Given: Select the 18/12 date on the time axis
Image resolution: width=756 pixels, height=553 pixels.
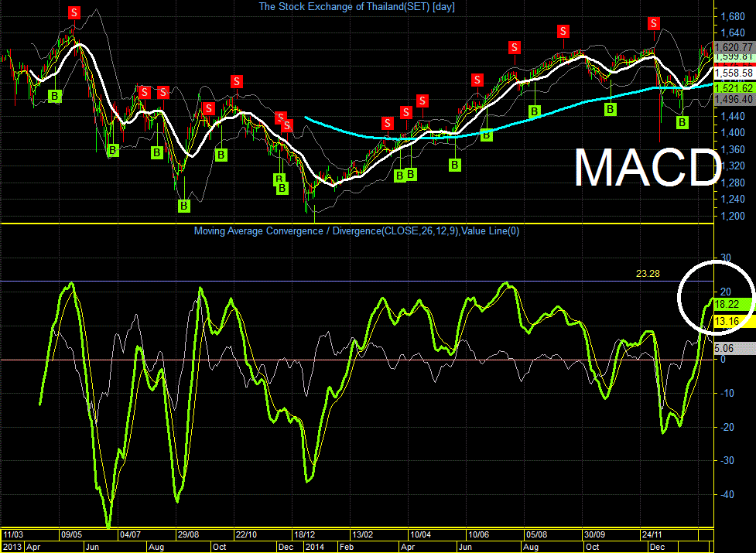Looking at the screenshot, I should tap(305, 534).
